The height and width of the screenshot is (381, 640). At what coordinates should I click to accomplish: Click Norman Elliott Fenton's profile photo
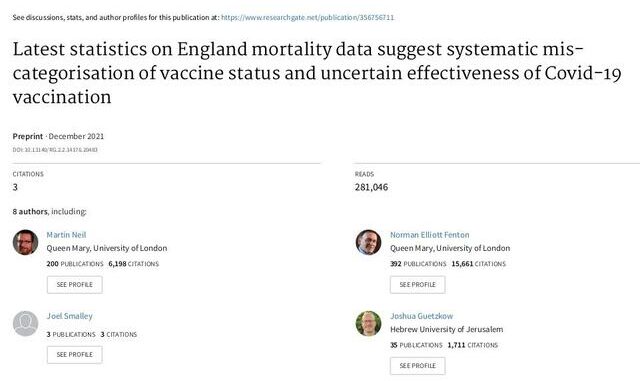[369, 242]
